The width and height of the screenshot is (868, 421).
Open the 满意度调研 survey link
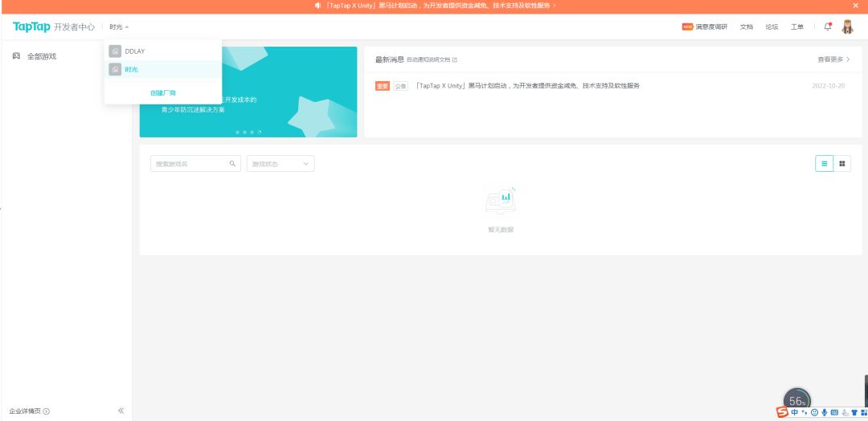705,27
